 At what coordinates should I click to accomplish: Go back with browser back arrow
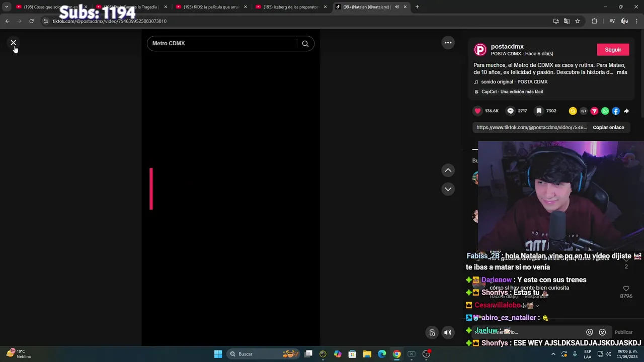click(x=7, y=21)
